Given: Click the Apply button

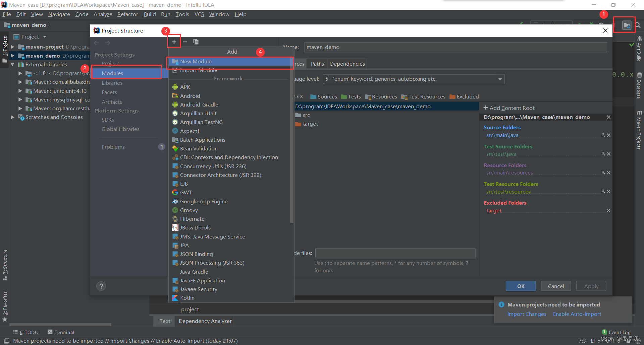Looking at the screenshot, I should pos(591,286).
